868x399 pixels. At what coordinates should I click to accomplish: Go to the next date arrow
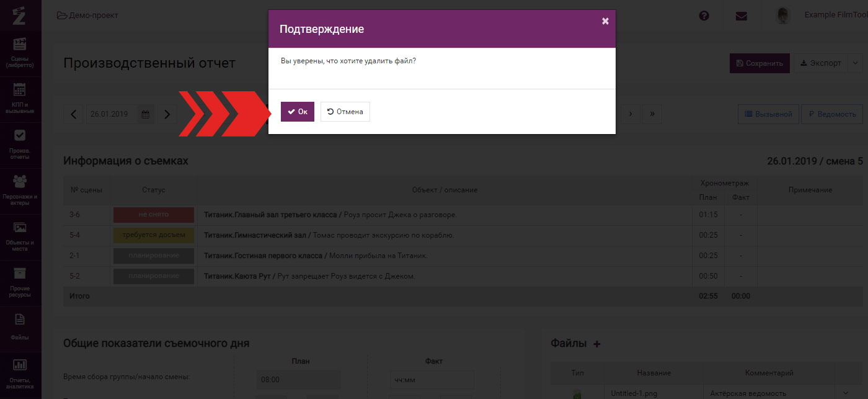pyautogui.click(x=167, y=114)
